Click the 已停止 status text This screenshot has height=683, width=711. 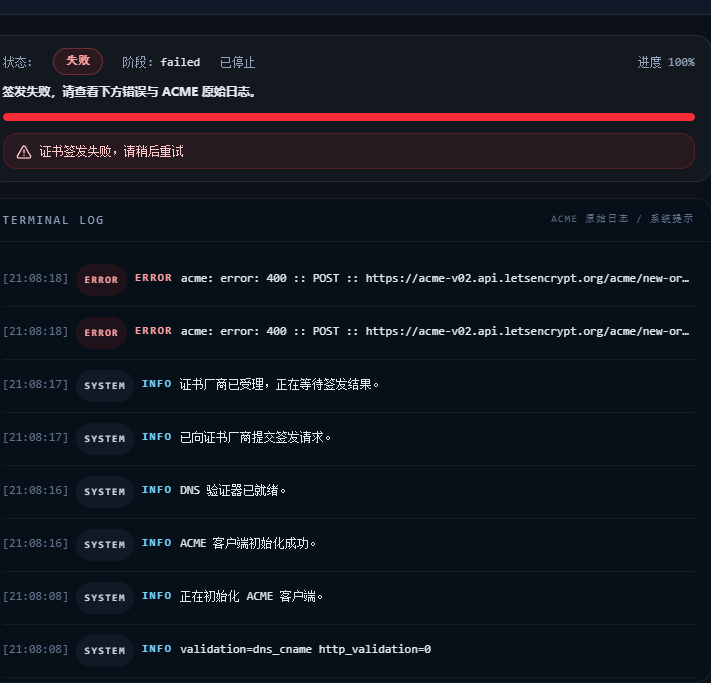pos(237,62)
